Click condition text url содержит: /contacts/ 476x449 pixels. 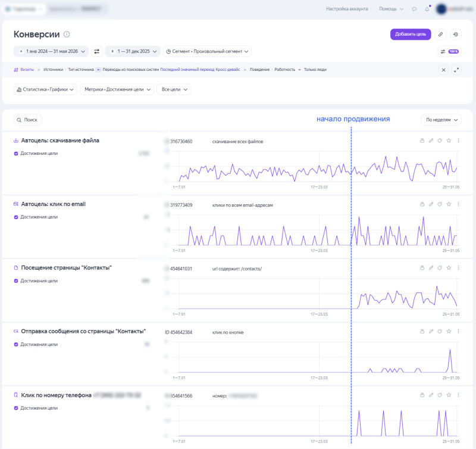pyautogui.click(x=237, y=269)
